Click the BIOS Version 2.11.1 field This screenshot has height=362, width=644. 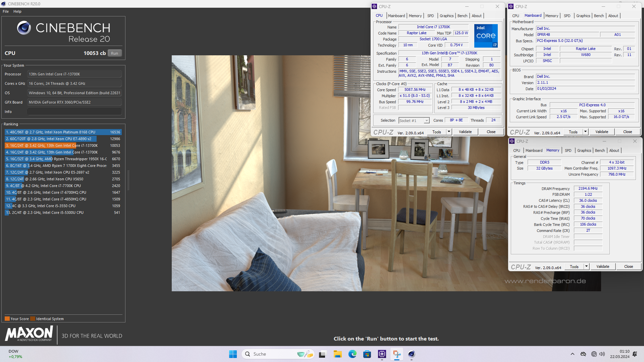tap(585, 83)
